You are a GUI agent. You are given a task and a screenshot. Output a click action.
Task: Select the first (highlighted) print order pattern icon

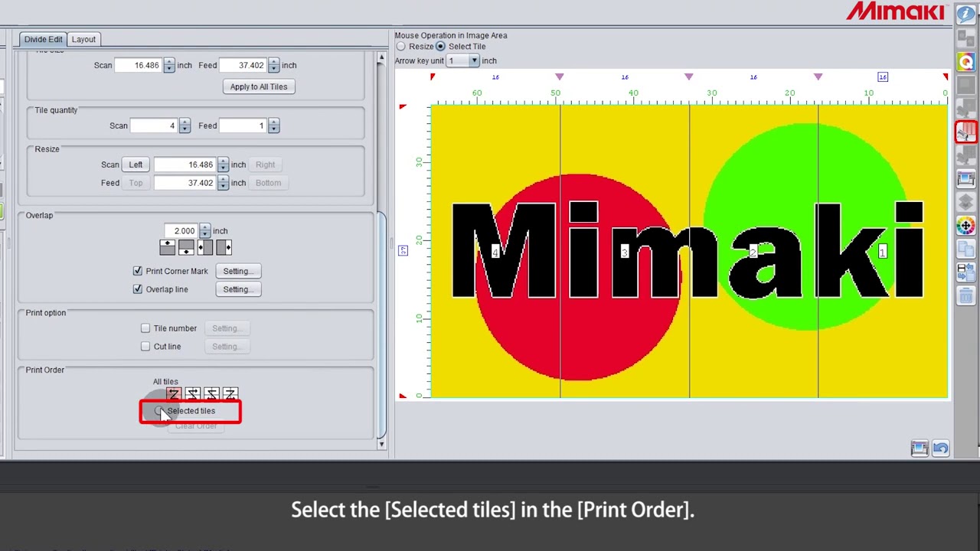(x=173, y=395)
